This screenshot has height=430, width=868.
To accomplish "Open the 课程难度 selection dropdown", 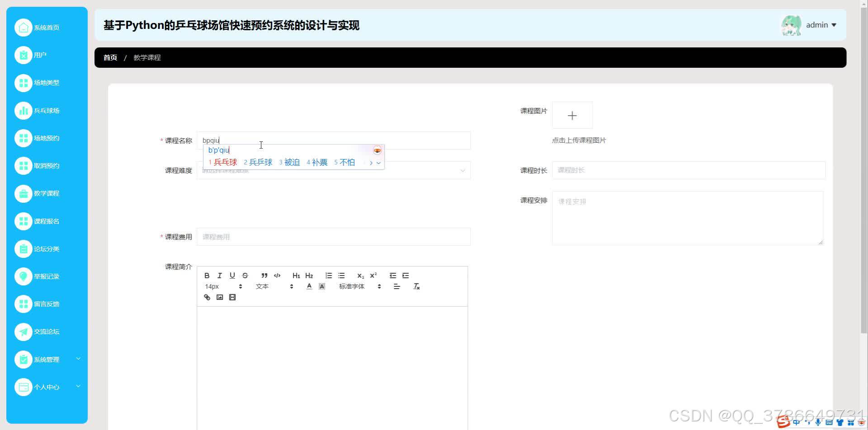I will (x=333, y=170).
